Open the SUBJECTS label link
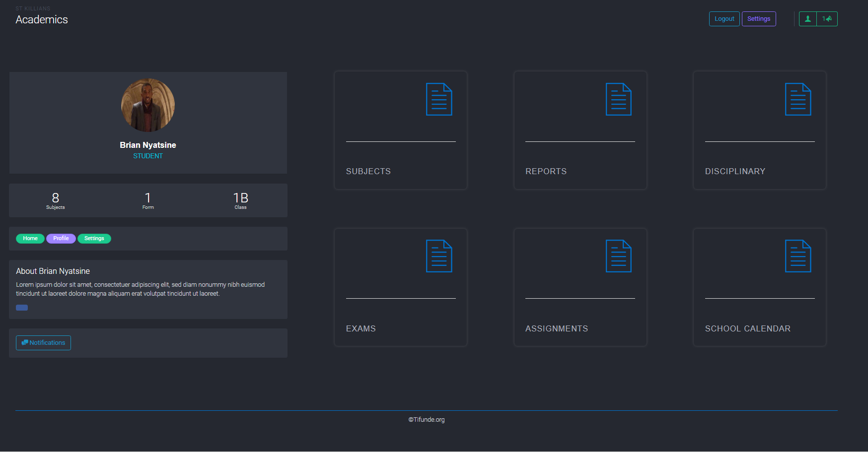The width and height of the screenshot is (868, 452). click(x=368, y=171)
